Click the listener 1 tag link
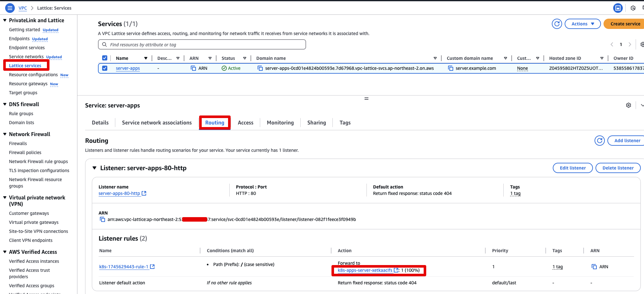The width and height of the screenshot is (644, 294). (515, 193)
